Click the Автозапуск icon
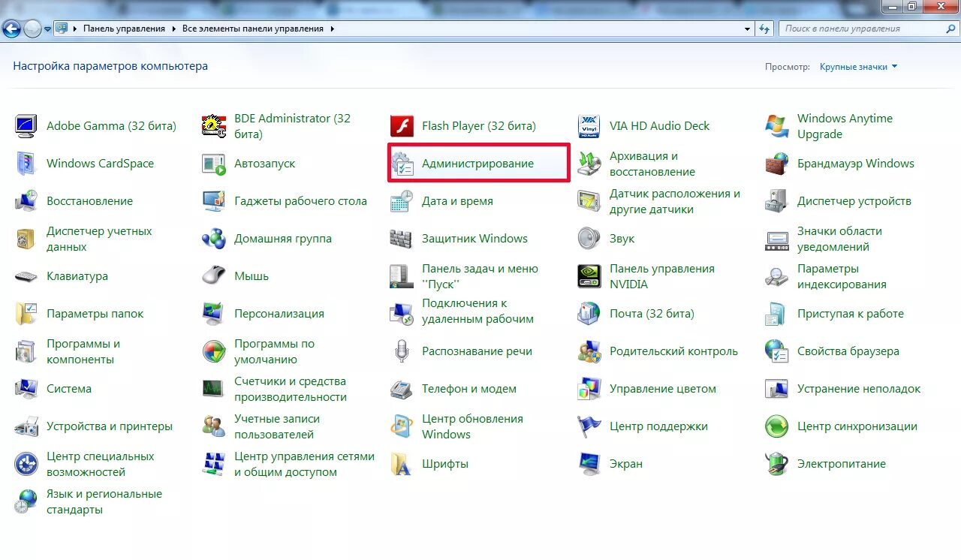Screen dimensions: 961x560 214,164
